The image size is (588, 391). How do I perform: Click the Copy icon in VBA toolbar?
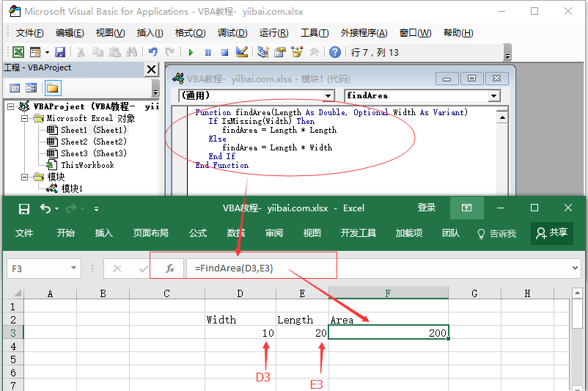pyautogui.click(x=98, y=52)
